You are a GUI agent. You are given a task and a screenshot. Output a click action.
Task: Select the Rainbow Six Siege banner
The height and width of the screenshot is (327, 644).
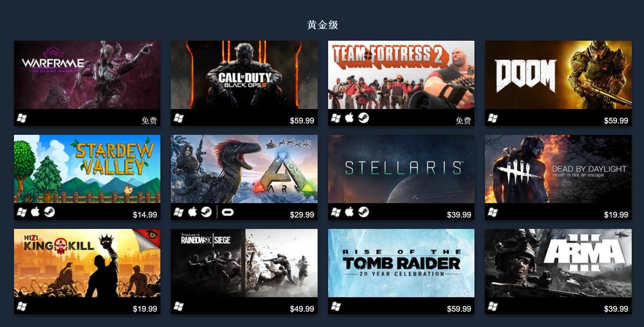(244, 263)
